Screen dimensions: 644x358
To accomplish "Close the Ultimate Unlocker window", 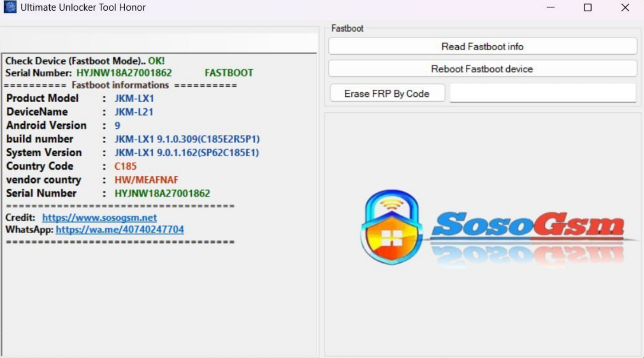I will point(625,7).
